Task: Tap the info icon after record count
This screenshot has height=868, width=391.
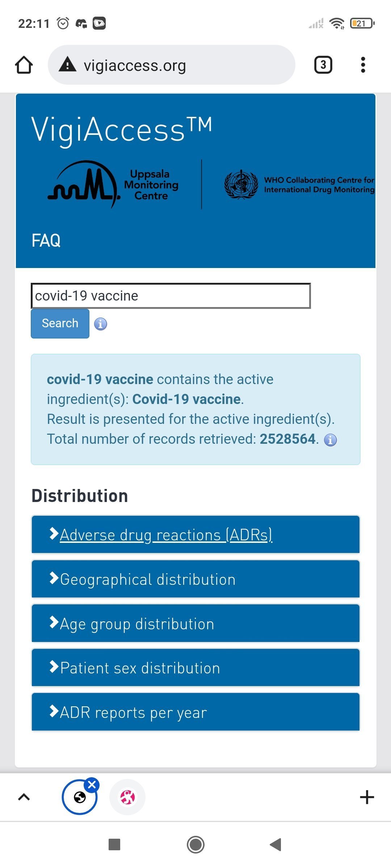Action: click(330, 440)
